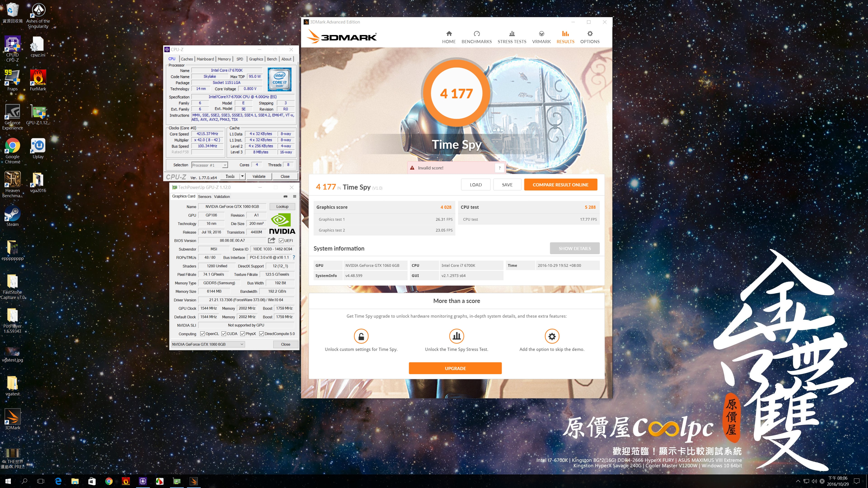Screen dimensions: 868x488
Task: Click Validate button in CPU-Z
Action: pos(259,176)
